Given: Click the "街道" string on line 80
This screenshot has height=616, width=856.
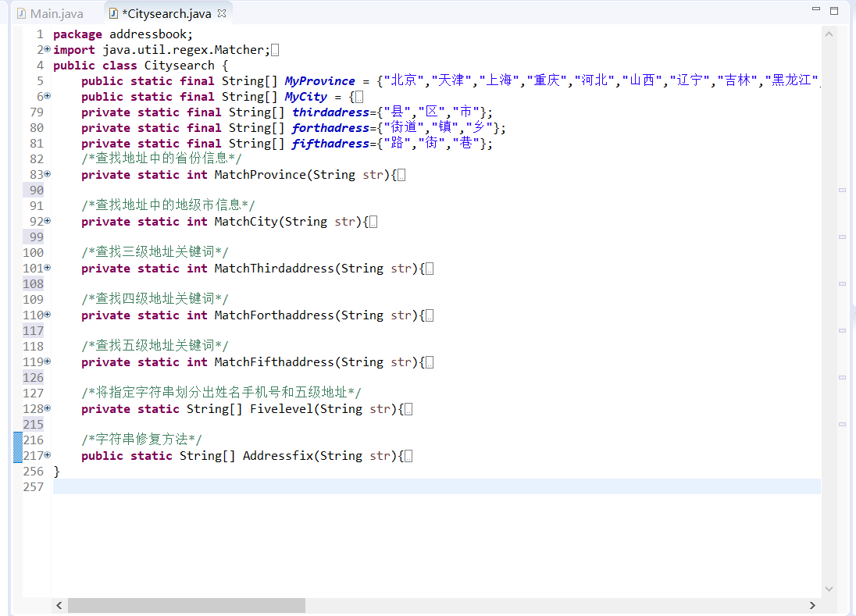Looking at the screenshot, I should coord(404,128).
